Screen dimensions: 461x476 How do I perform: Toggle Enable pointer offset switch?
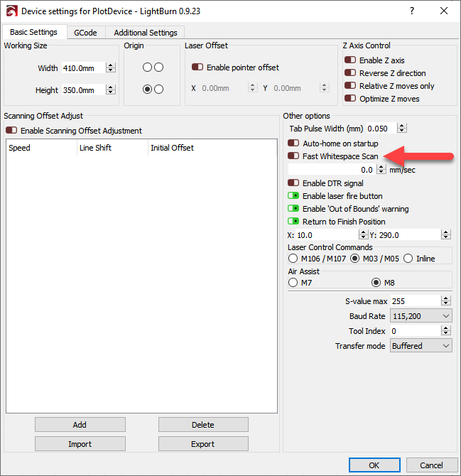click(197, 67)
